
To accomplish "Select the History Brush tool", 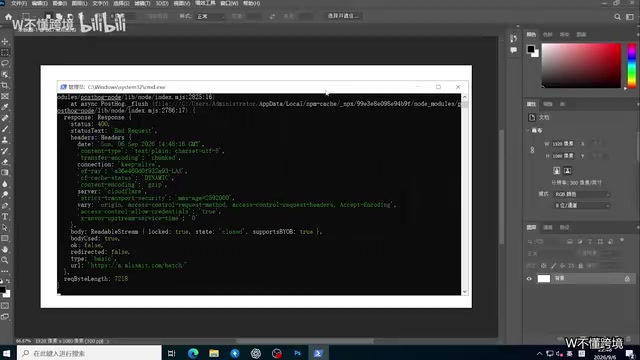I will 5,151.
